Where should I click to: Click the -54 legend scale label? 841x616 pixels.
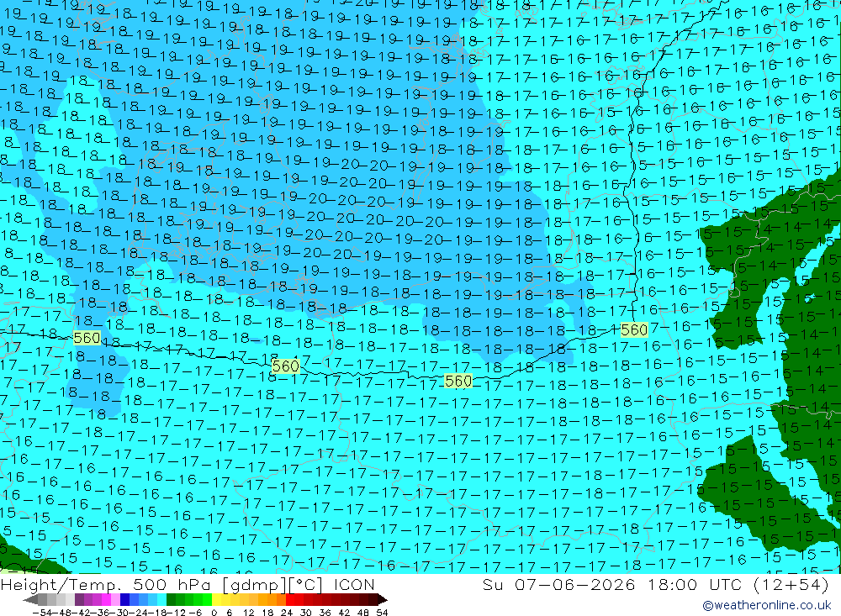click(43, 613)
